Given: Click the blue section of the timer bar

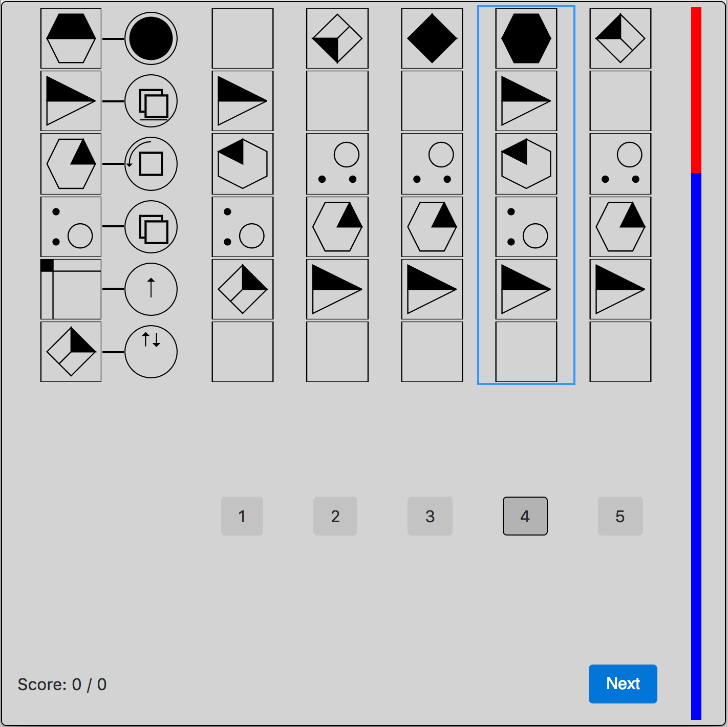Looking at the screenshot, I should click(x=696, y=445).
